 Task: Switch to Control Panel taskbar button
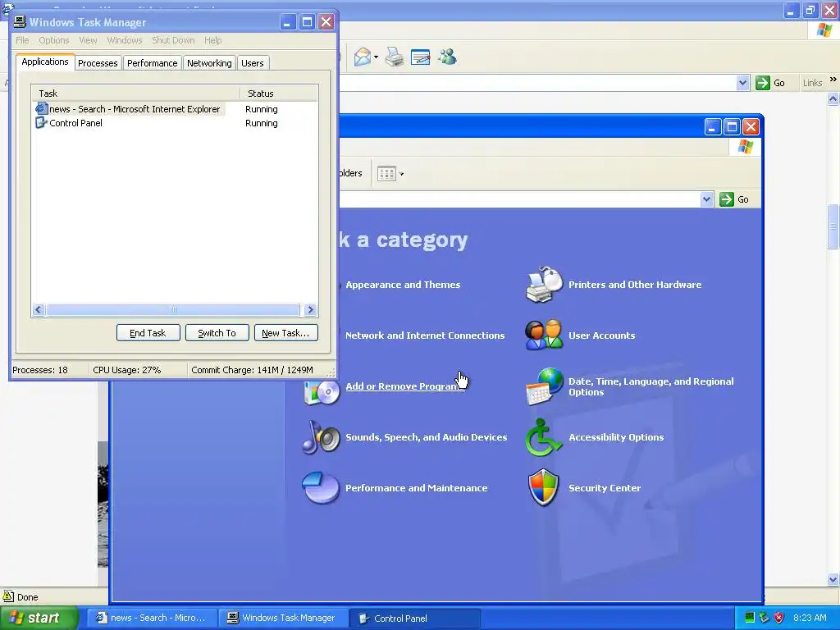coord(414,619)
